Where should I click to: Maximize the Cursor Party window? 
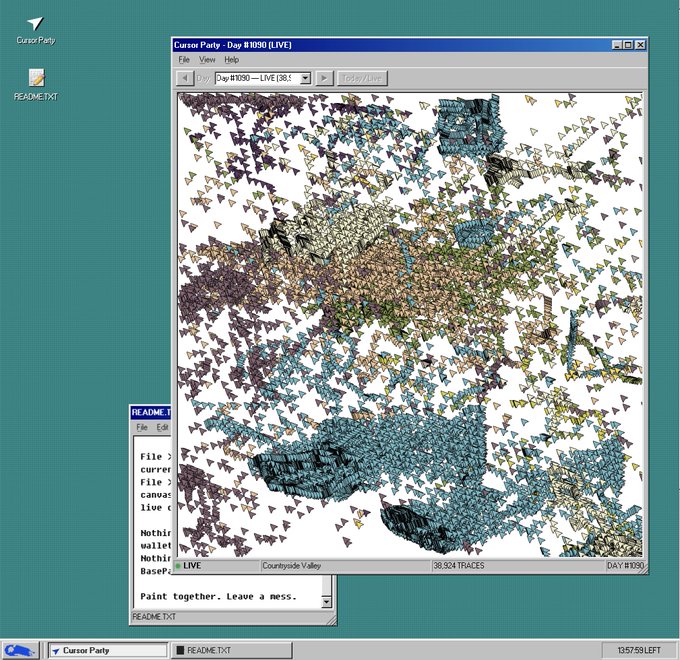[x=628, y=45]
